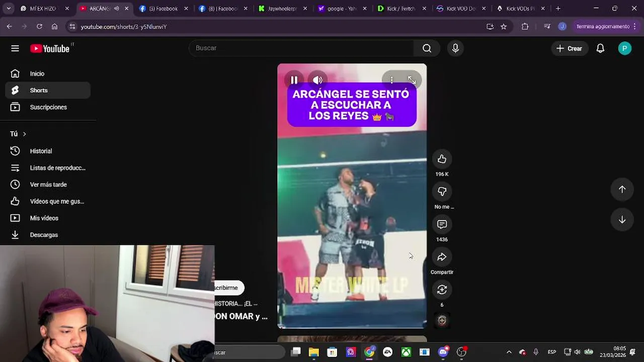Screen dimensions: 644x362
Task: Go back in browser history
Action: pos(10,27)
